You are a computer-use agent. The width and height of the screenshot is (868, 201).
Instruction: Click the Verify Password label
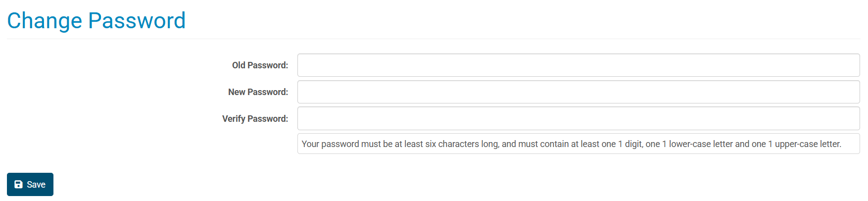[x=255, y=118]
